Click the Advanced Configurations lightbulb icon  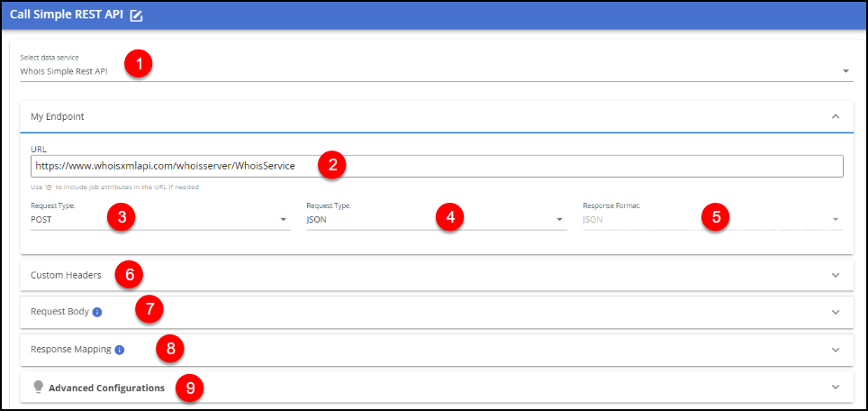point(38,388)
